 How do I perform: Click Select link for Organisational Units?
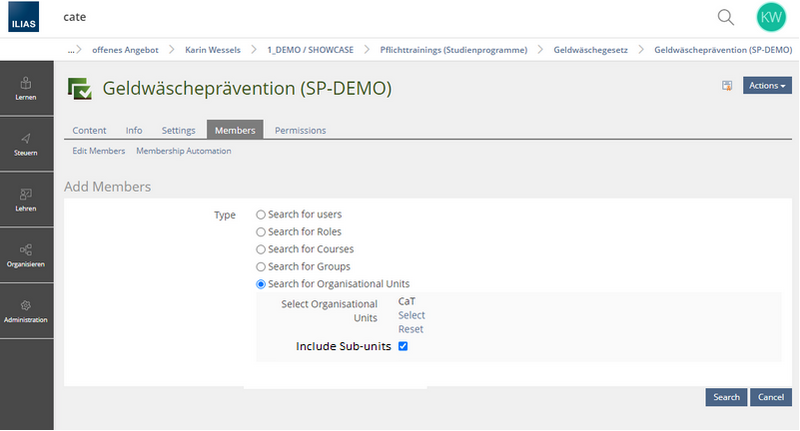point(411,315)
